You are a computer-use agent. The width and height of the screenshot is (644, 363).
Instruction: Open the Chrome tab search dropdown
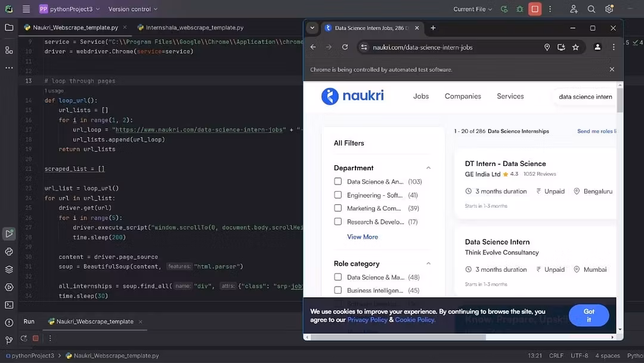pyautogui.click(x=312, y=28)
